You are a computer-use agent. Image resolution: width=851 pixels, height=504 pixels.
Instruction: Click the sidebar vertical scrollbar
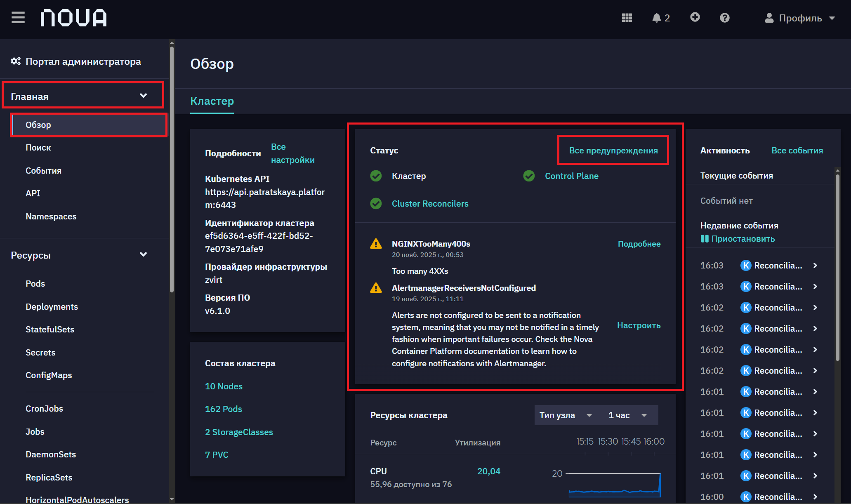172,169
